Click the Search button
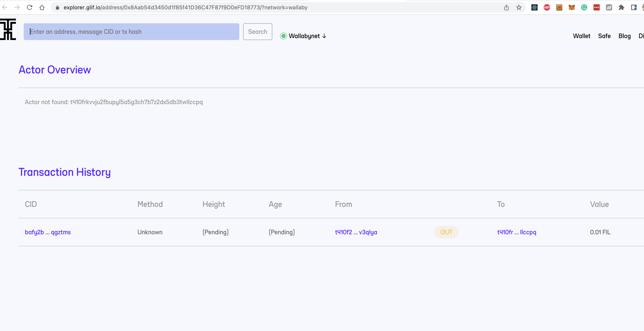 click(258, 32)
